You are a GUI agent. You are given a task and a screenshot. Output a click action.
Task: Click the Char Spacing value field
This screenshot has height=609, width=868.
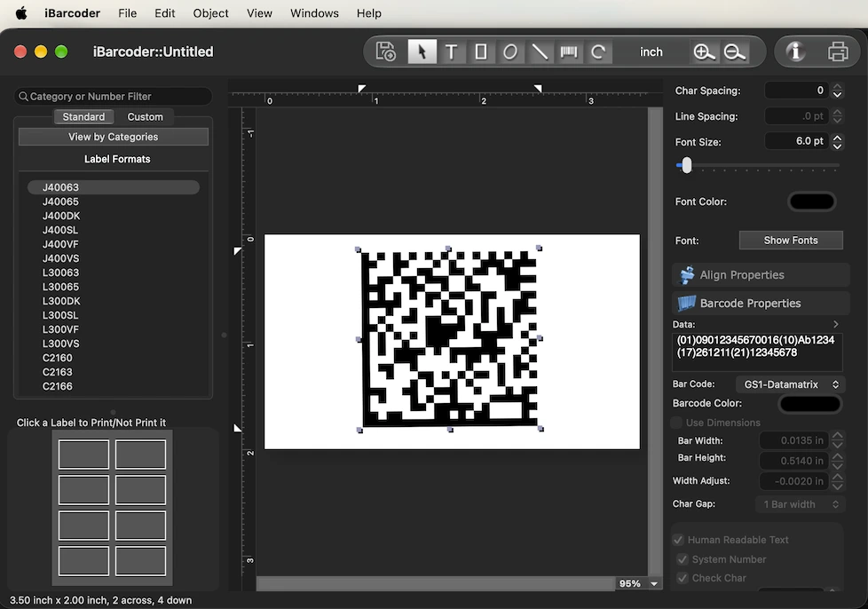797,91
